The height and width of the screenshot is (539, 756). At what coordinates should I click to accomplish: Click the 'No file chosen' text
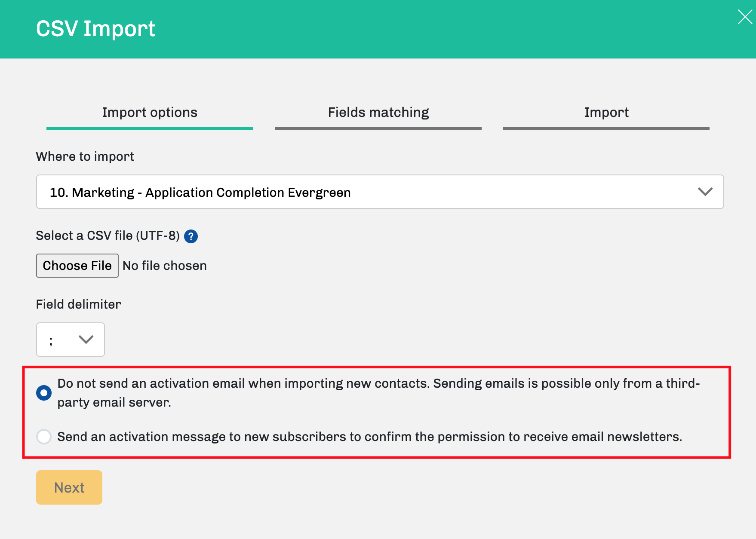(165, 266)
